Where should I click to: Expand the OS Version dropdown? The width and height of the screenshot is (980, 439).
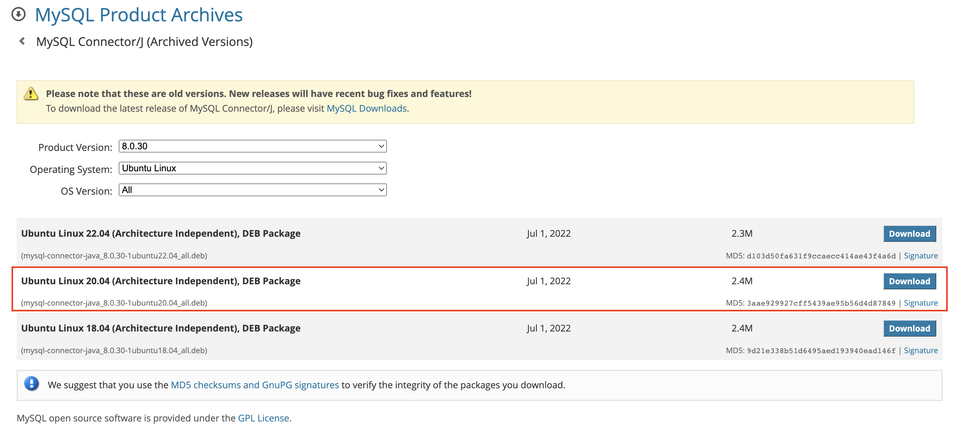252,190
